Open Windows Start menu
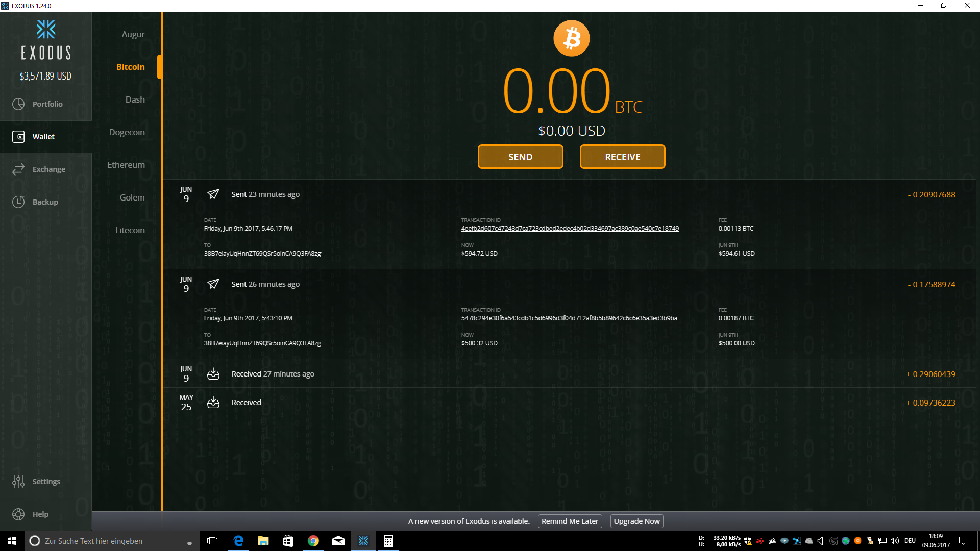 point(12,541)
